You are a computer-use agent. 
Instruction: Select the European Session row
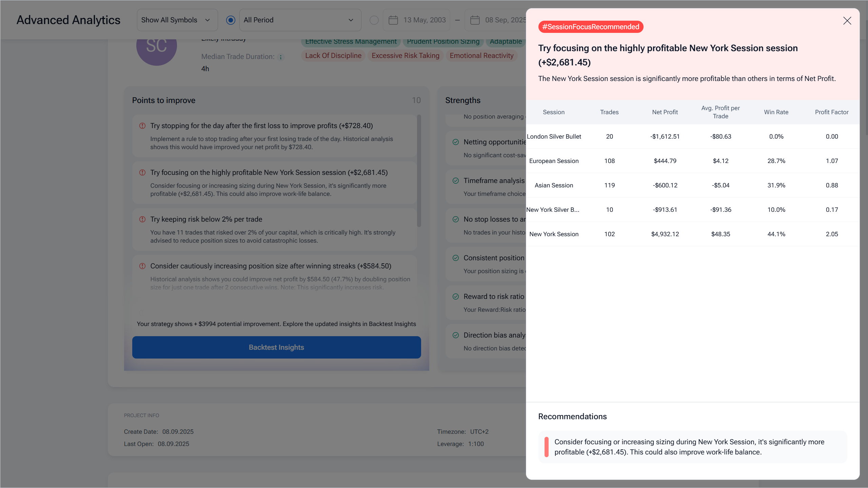[x=693, y=161]
